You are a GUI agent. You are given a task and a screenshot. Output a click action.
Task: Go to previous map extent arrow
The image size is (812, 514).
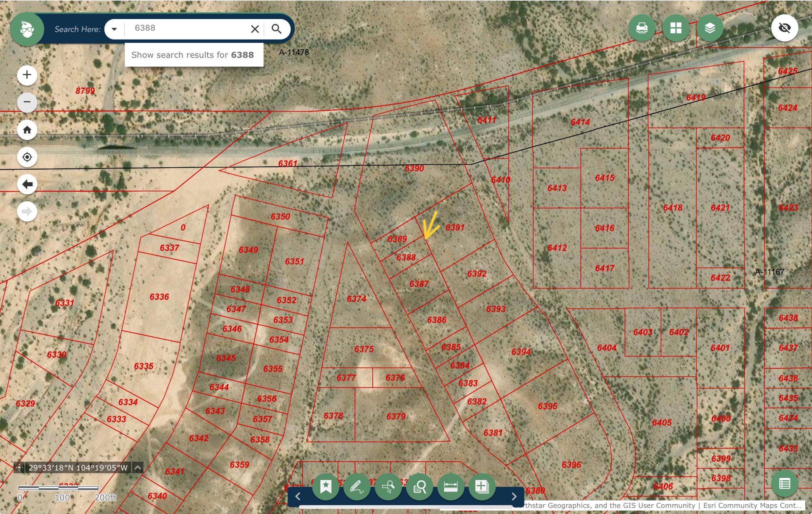pos(27,184)
